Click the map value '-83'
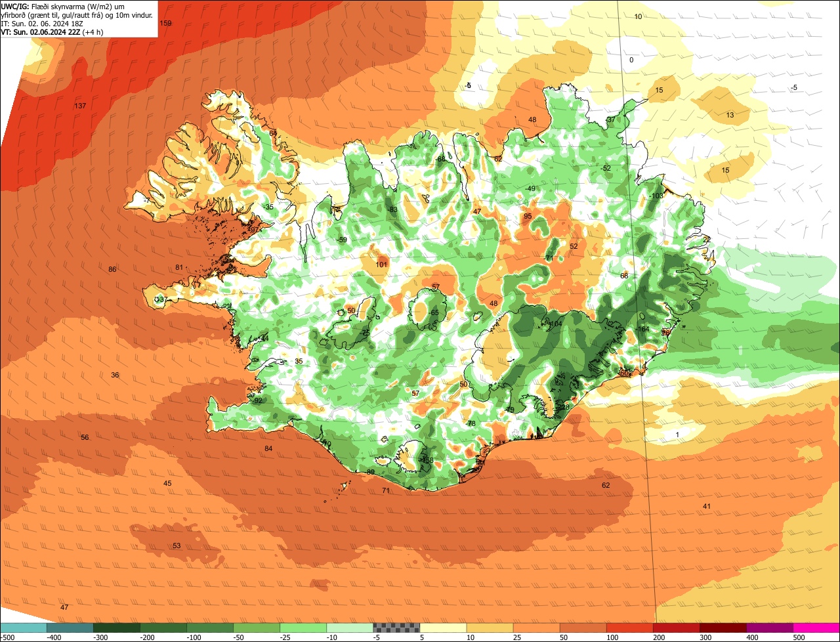This screenshot has width=840, height=642. click(392, 209)
